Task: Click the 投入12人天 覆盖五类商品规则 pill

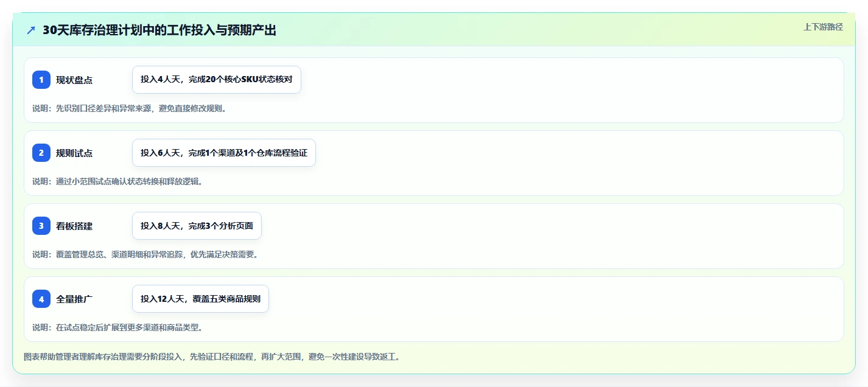Action: (x=200, y=299)
